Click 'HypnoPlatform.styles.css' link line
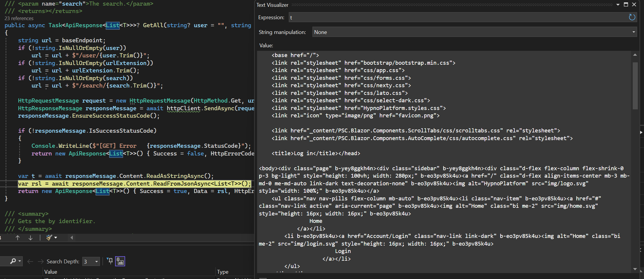The width and height of the screenshot is (644, 279). [359, 108]
